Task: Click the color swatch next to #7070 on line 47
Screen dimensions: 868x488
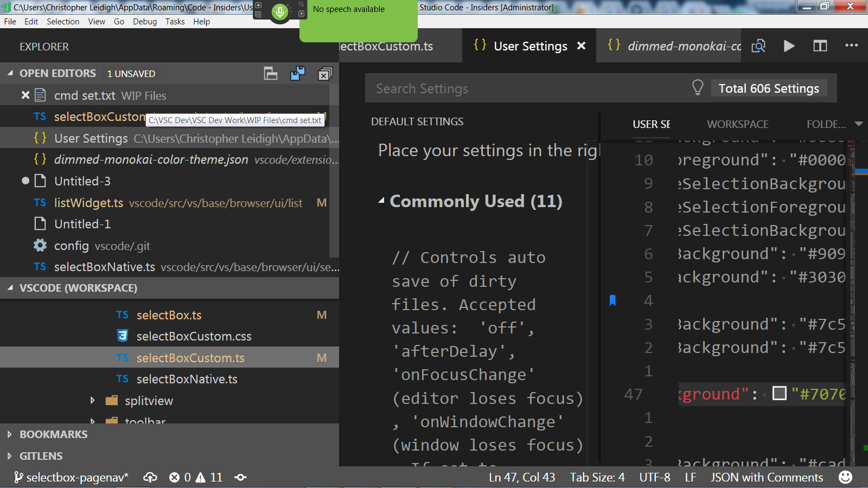Action: click(x=780, y=394)
